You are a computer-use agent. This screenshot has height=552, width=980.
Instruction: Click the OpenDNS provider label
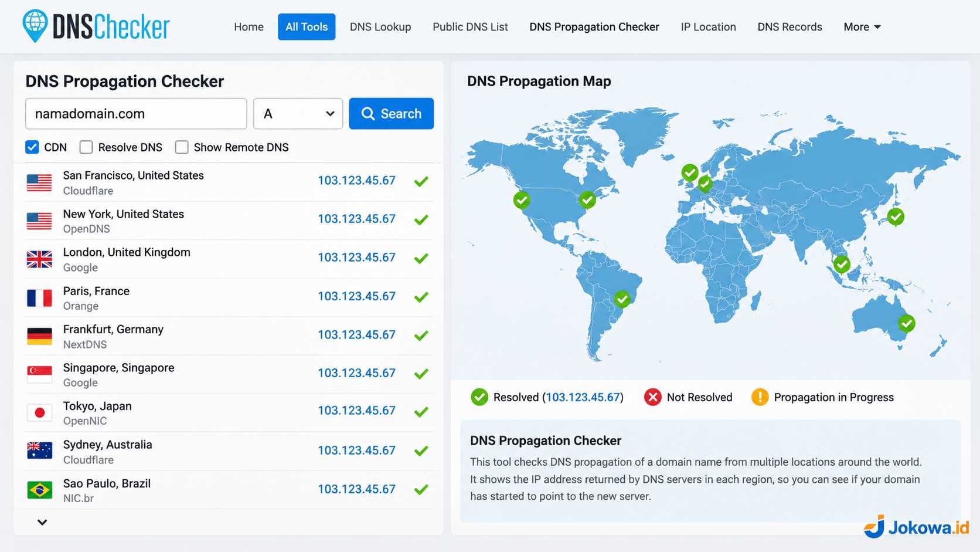[x=86, y=229]
